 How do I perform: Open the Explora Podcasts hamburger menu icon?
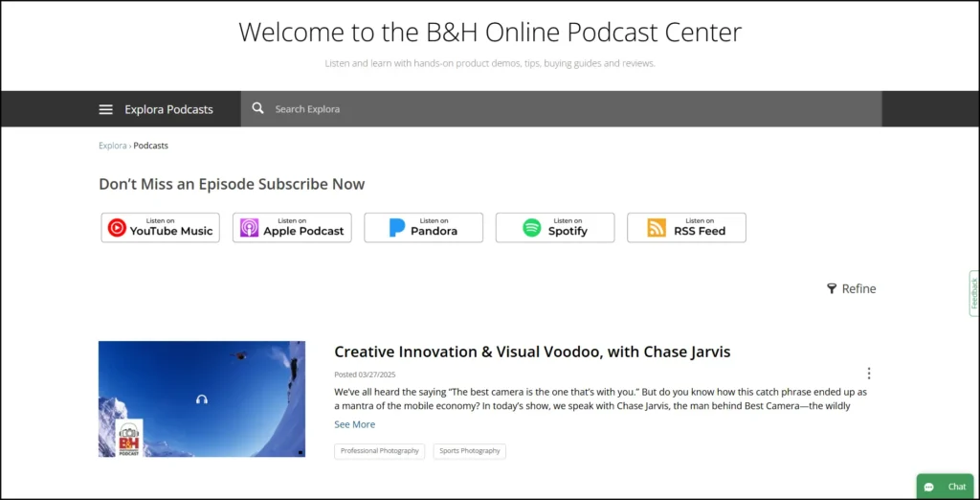pyautogui.click(x=105, y=109)
